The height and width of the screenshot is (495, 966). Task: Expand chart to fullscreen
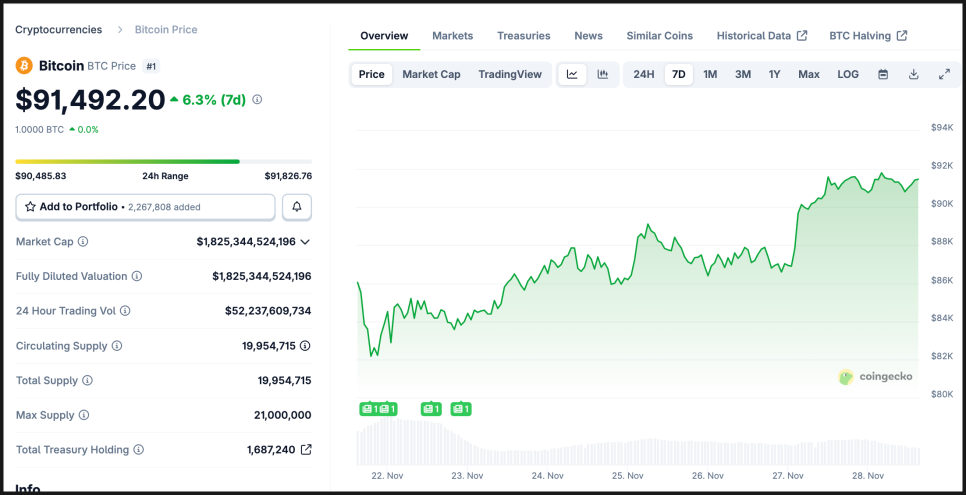coord(944,74)
